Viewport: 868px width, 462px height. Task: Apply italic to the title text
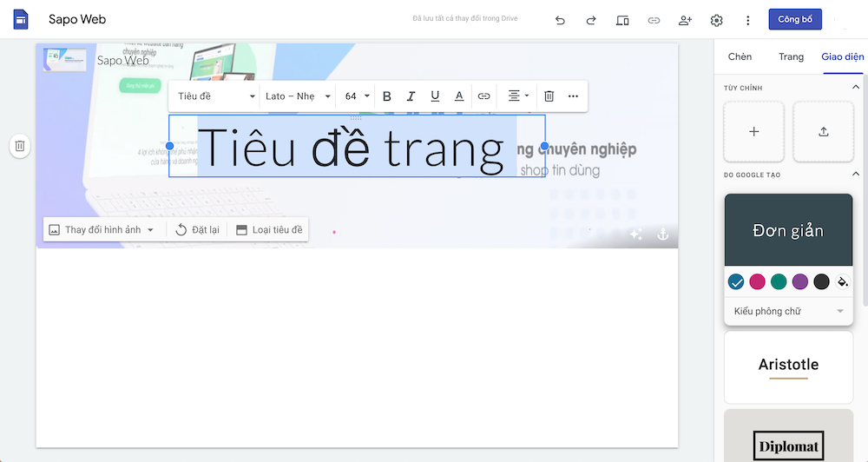(411, 96)
